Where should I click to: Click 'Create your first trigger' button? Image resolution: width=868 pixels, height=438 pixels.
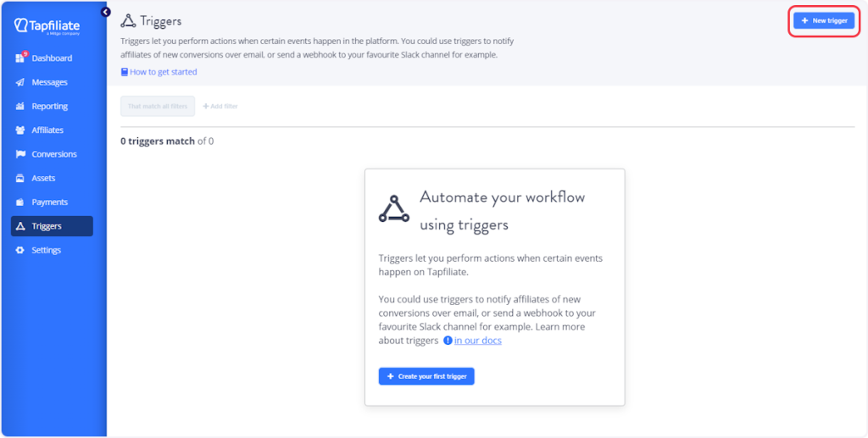click(426, 376)
